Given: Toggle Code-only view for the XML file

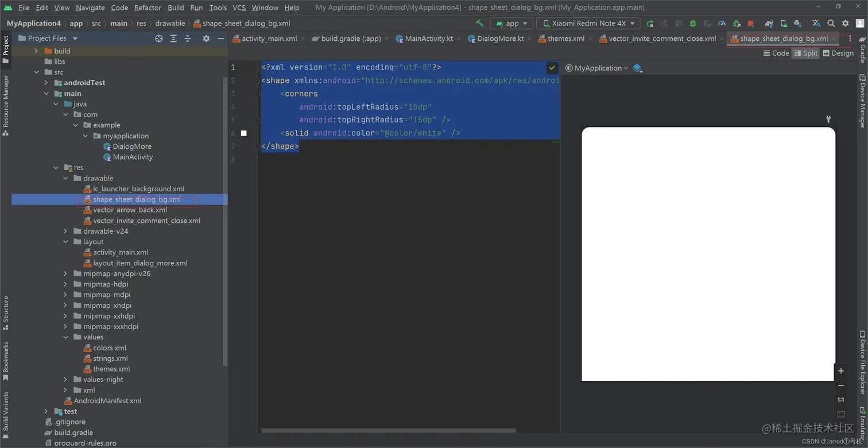Looking at the screenshot, I should tap(776, 53).
